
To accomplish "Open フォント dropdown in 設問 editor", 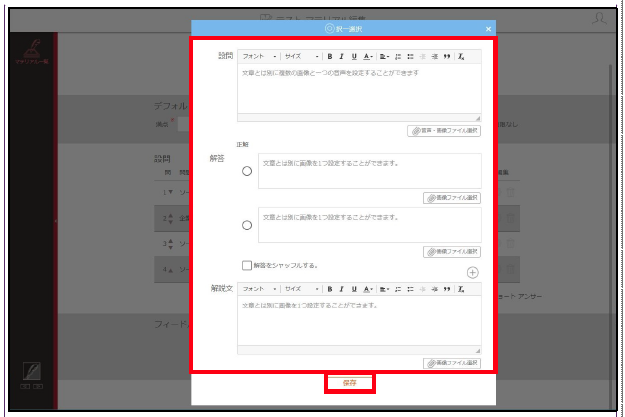I will tap(259, 57).
